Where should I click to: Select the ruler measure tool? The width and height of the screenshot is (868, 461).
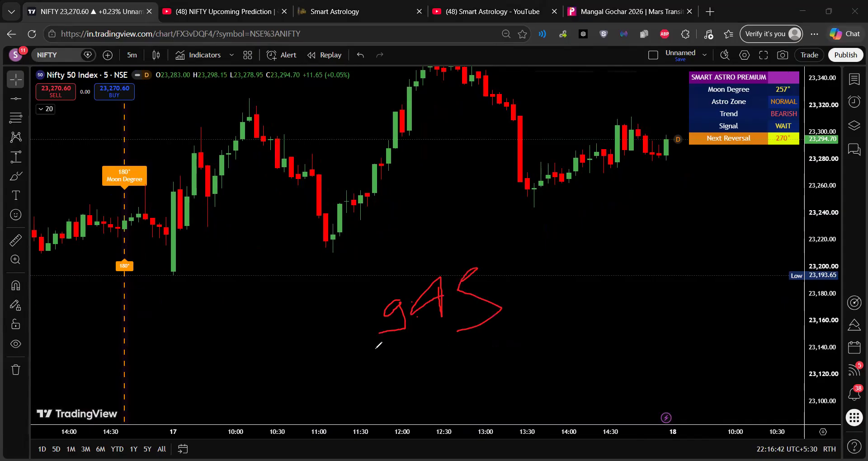tap(16, 240)
